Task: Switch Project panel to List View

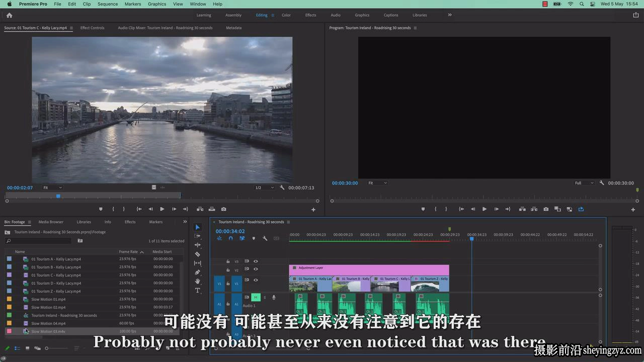Action: pyautogui.click(x=17, y=348)
